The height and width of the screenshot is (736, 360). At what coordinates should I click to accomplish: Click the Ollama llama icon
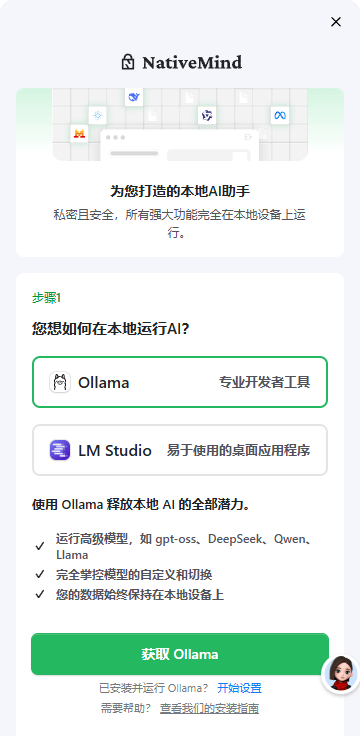(60, 382)
